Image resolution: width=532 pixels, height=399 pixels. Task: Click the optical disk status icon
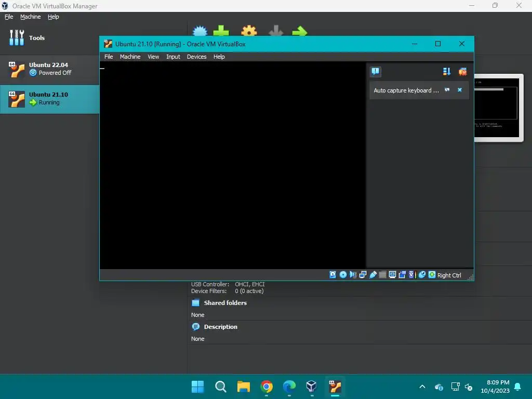pos(343,275)
